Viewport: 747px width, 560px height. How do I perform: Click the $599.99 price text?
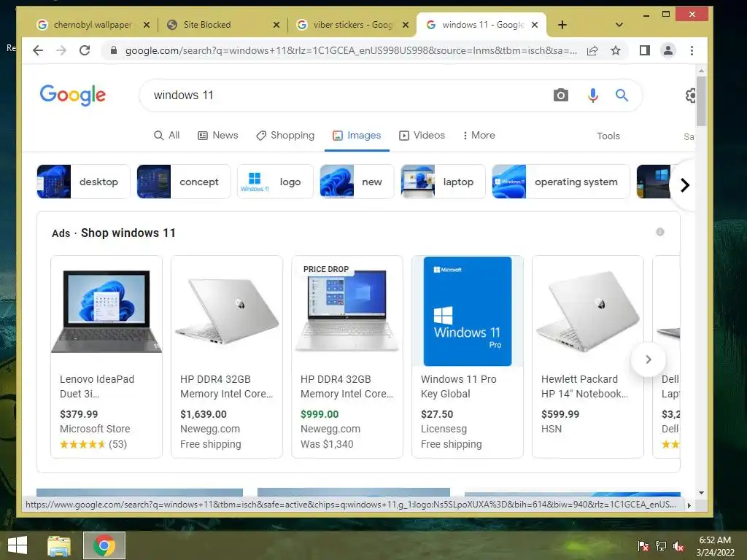pos(560,414)
